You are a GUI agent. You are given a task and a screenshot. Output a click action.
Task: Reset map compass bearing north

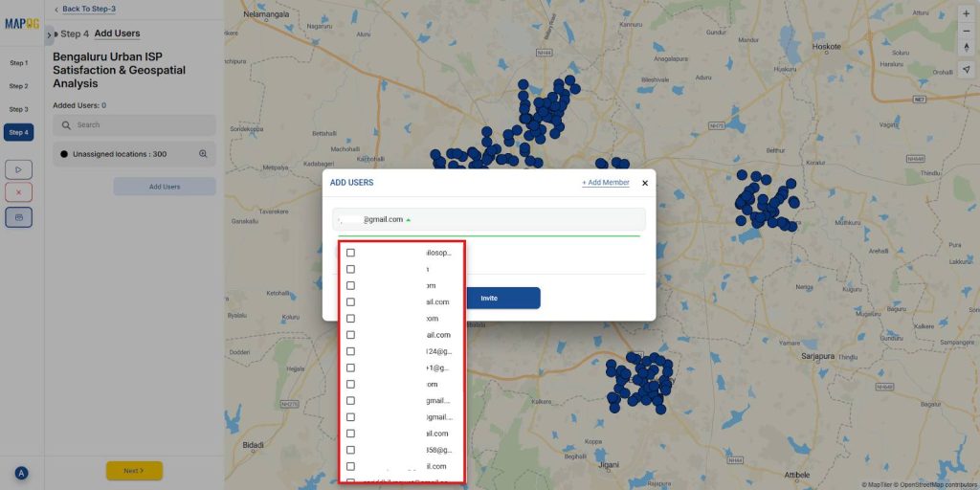tap(966, 47)
